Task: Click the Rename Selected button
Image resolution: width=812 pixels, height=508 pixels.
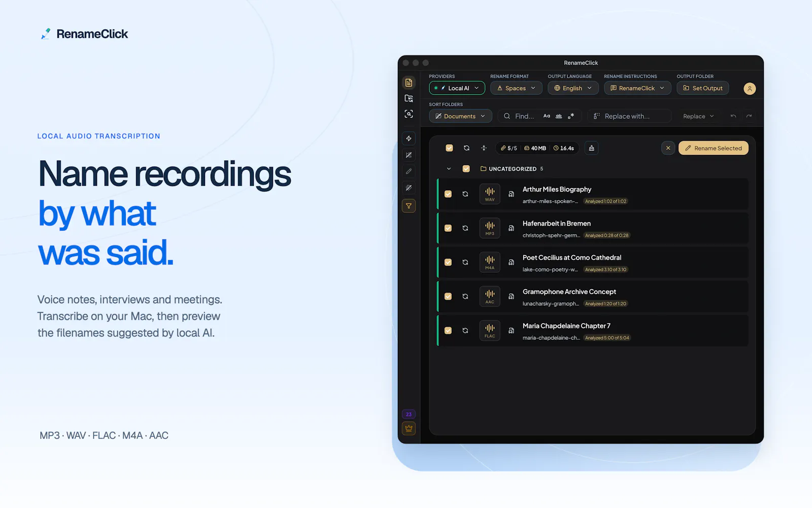Action: tap(714, 148)
